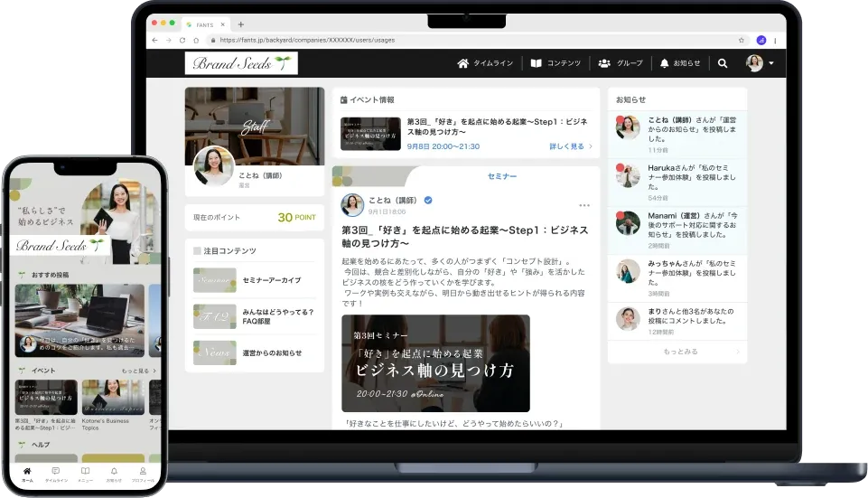Open phone Kotone's Business Topics card
Image resolution: width=868 pixels, height=498 pixels.
pos(113,406)
